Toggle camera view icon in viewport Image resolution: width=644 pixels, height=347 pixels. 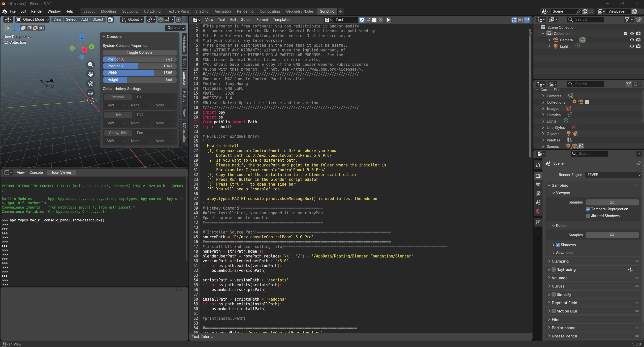(90, 83)
